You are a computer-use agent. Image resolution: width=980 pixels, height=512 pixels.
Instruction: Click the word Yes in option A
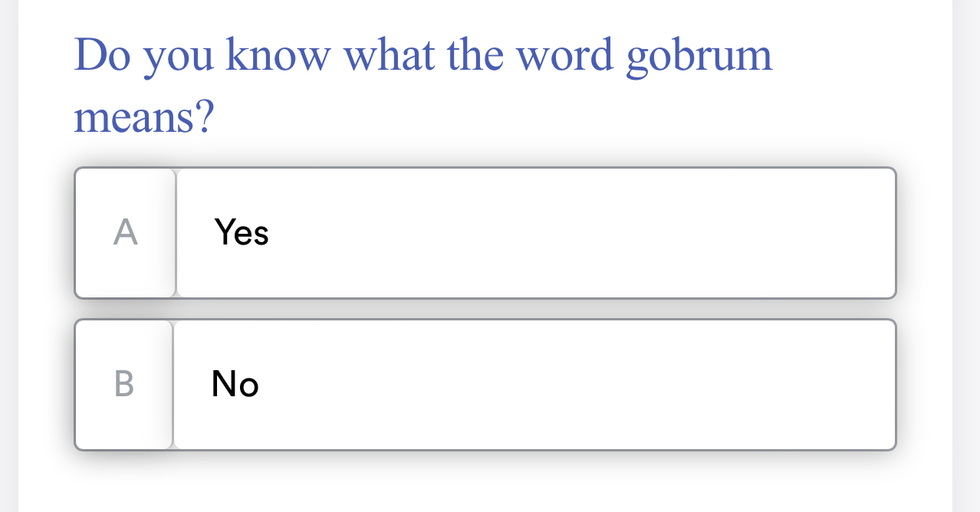(x=241, y=234)
